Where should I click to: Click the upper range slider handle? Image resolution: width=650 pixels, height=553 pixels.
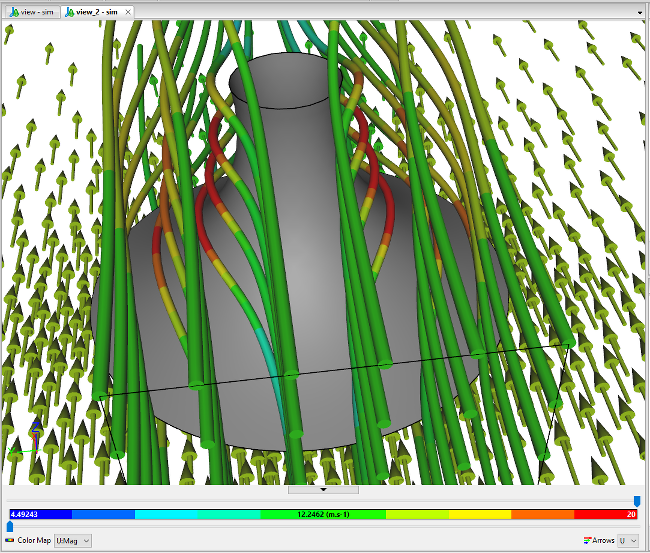tap(636, 501)
